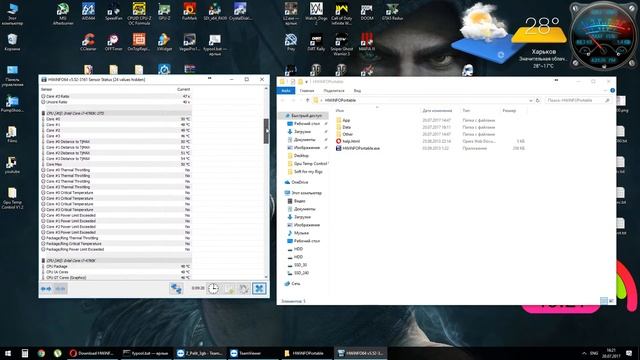Open Windows Start button
The image size is (640, 360).
coord(8,353)
